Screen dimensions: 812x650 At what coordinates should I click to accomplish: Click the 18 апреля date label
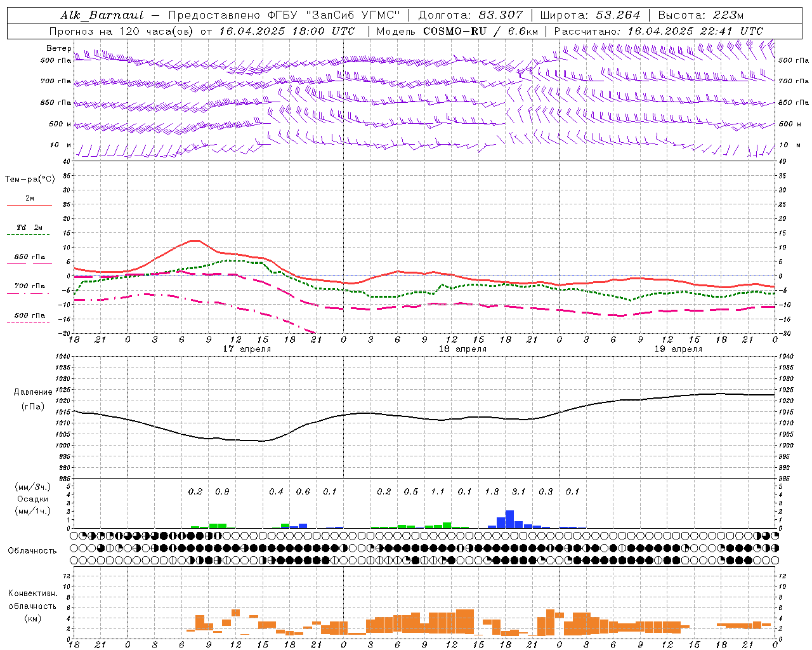point(462,348)
